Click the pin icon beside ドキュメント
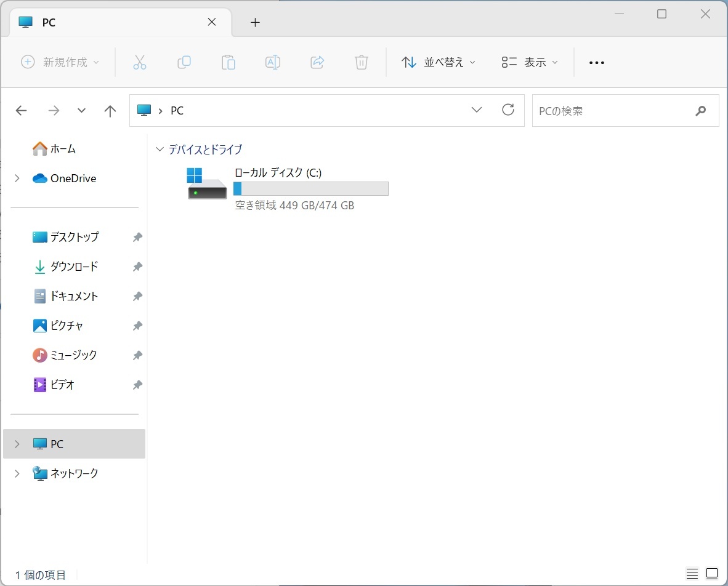 pos(137,296)
